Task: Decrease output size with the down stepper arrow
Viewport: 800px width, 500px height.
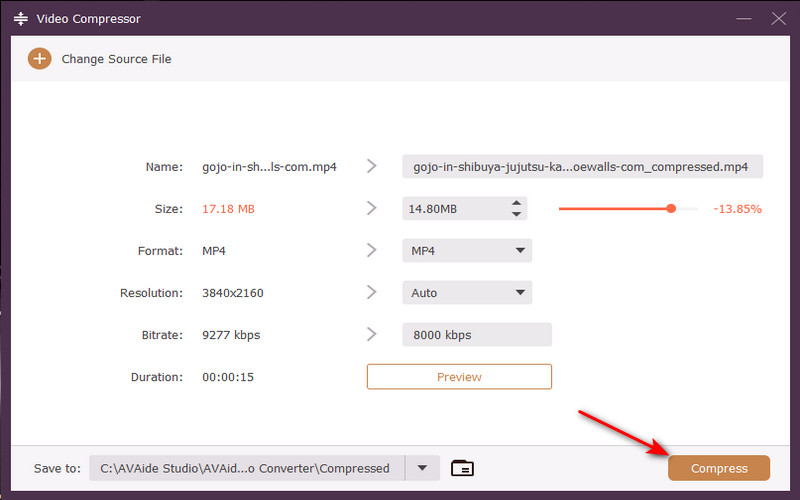Action: 516,214
